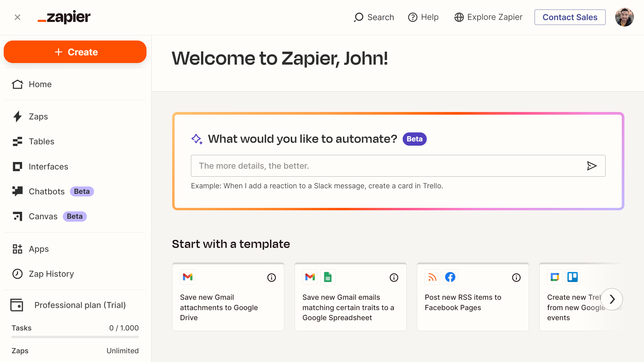
Task: Click the AI sparkle icon beside automate heading
Action: click(197, 139)
